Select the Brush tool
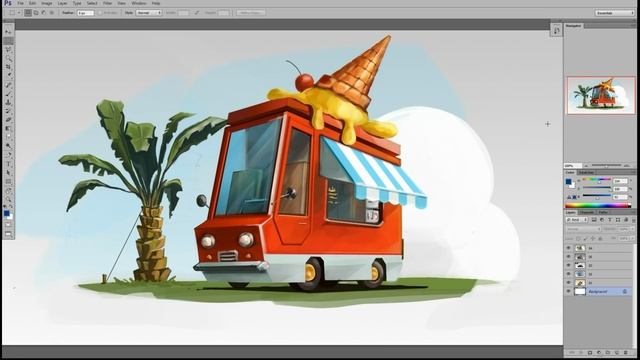 pos(8,94)
